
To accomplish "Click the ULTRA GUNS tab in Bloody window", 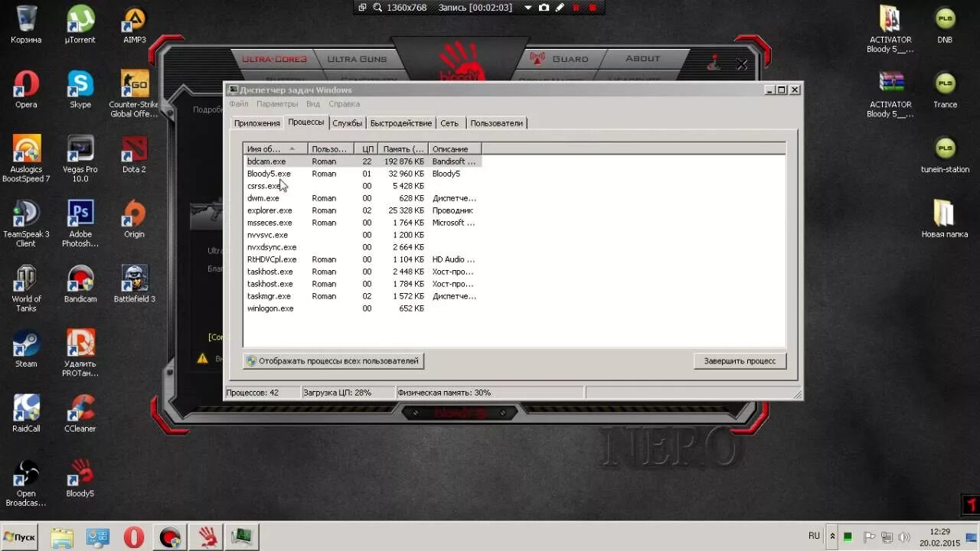I will click(x=357, y=59).
